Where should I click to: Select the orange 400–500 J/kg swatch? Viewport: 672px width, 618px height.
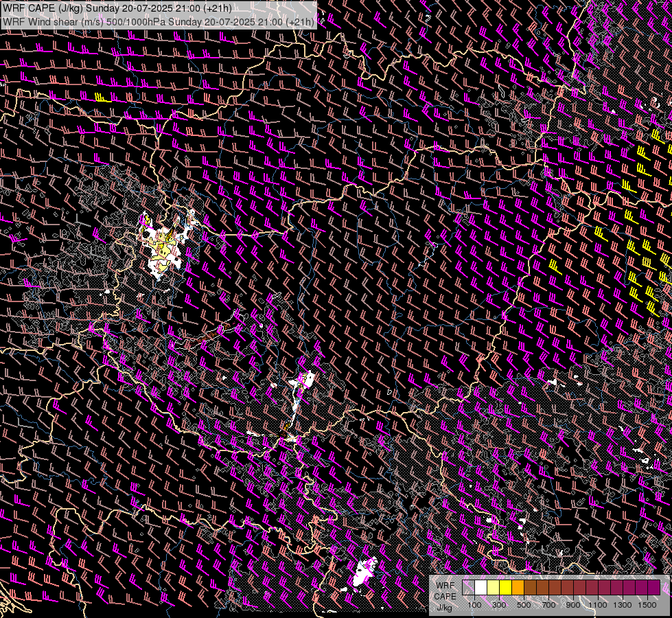pyautogui.click(x=518, y=587)
